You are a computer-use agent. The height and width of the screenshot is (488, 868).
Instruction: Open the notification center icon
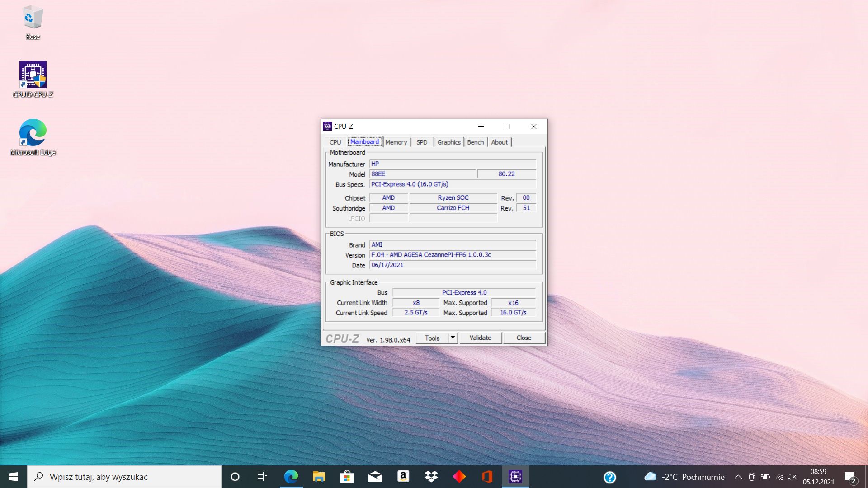(850, 477)
